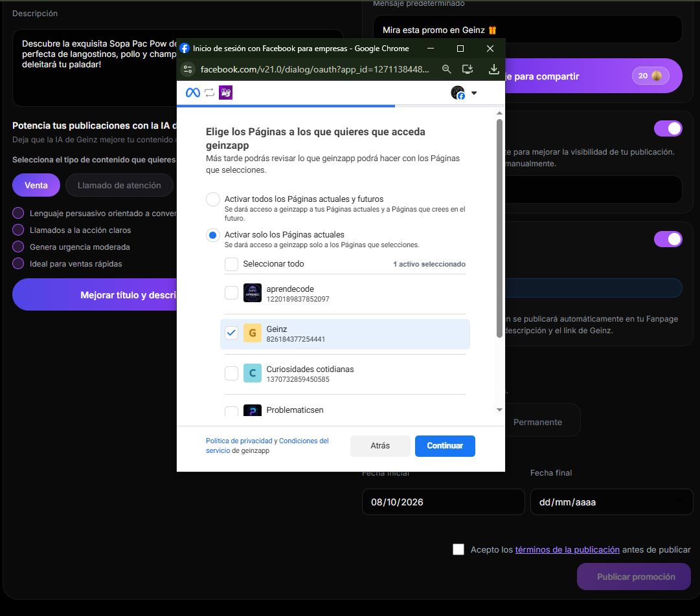
Task: Open the 'Política de privacidad' link
Action: point(239,441)
